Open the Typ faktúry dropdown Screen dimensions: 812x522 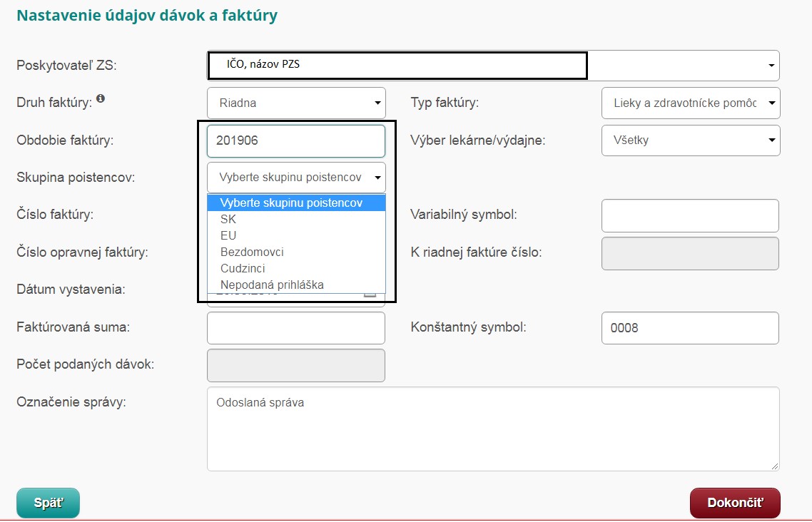click(x=691, y=103)
